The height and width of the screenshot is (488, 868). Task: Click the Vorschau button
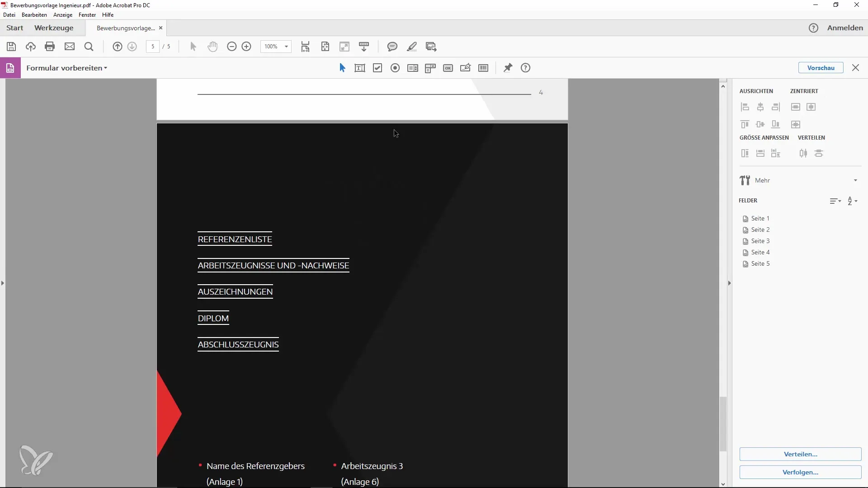821,68
